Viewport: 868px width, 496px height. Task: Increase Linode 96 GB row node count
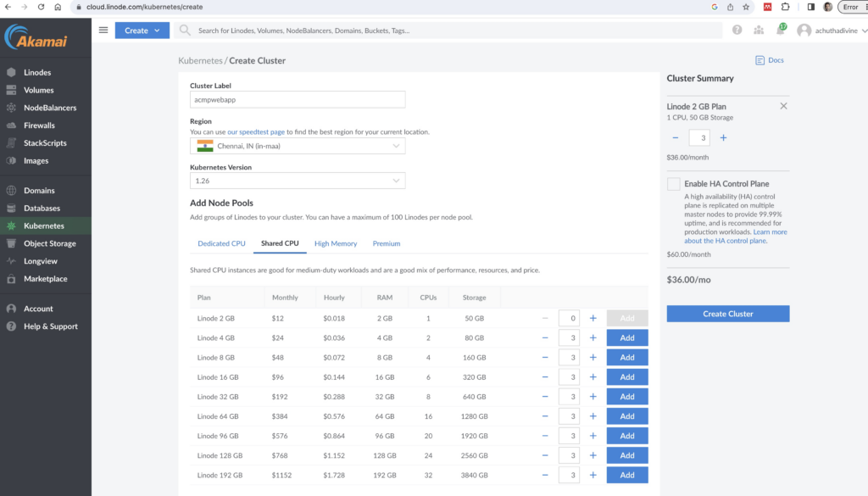click(x=593, y=436)
